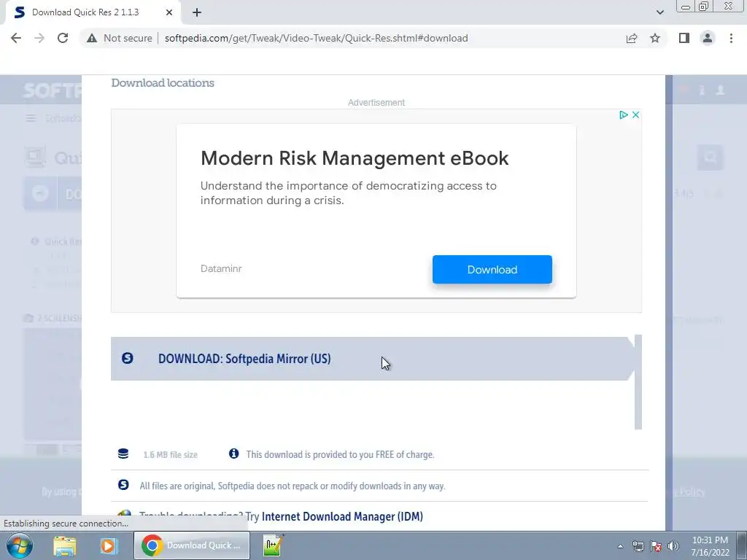Open Windows Explorer from taskbar
Image resolution: width=747 pixels, height=560 pixels.
(x=65, y=545)
